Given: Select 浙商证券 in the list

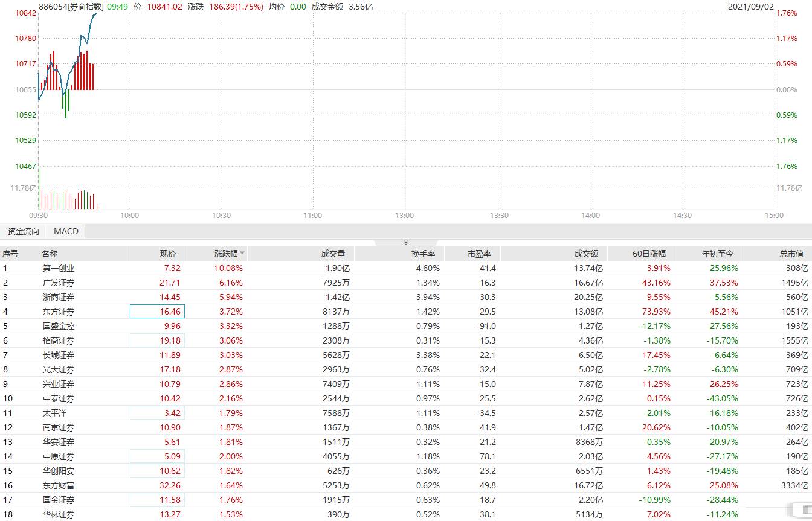Looking at the screenshot, I should (58, 297).
